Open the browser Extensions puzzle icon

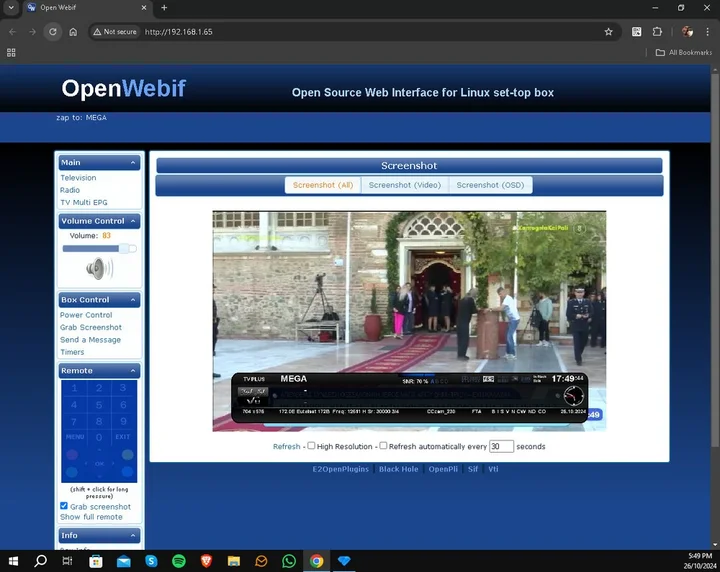pyautogui.click(x=657, y=31)
